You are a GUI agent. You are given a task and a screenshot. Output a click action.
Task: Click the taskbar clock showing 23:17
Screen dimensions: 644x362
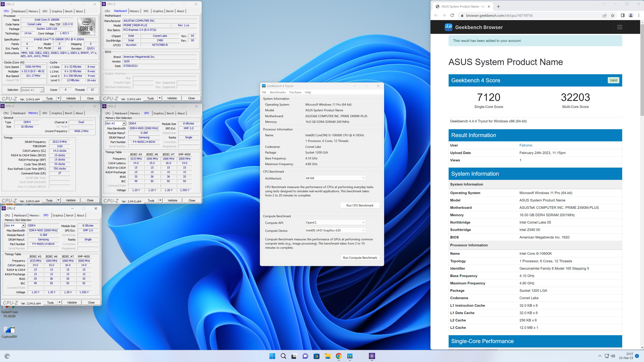coord(626,356)
